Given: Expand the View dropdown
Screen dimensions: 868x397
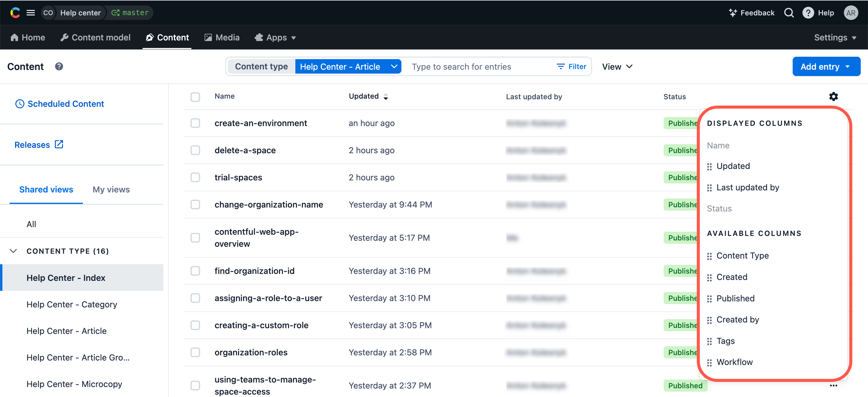Looking at the screenshot, I should click(617, 66).
